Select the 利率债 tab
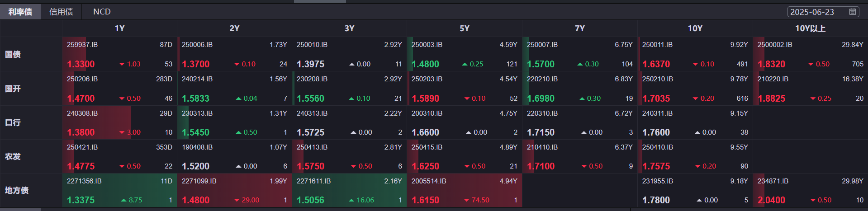Viewport: 868px width, 211px height. point(20,12)
